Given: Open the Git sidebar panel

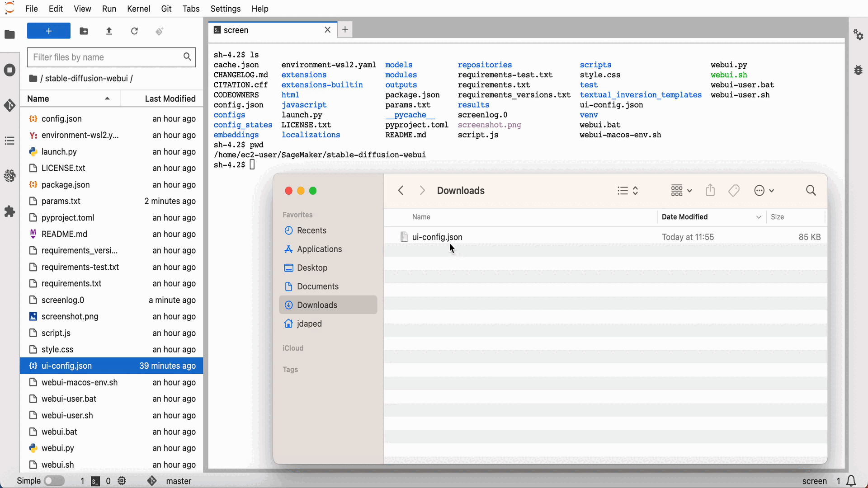Looking at the screenshot, I should tap(9, 105).
